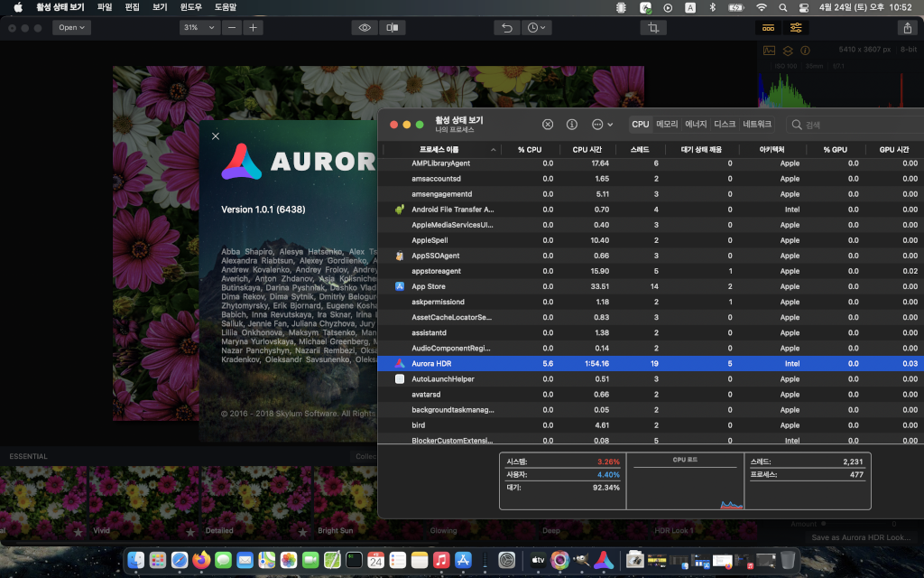924x578 pixels.
Task: Open Control Center in the menu bar
Action: [804, 7]
